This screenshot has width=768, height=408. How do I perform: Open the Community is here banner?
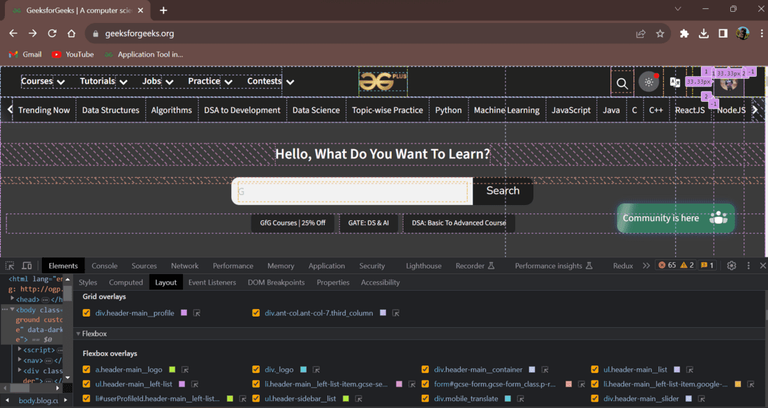click(675, 218)
